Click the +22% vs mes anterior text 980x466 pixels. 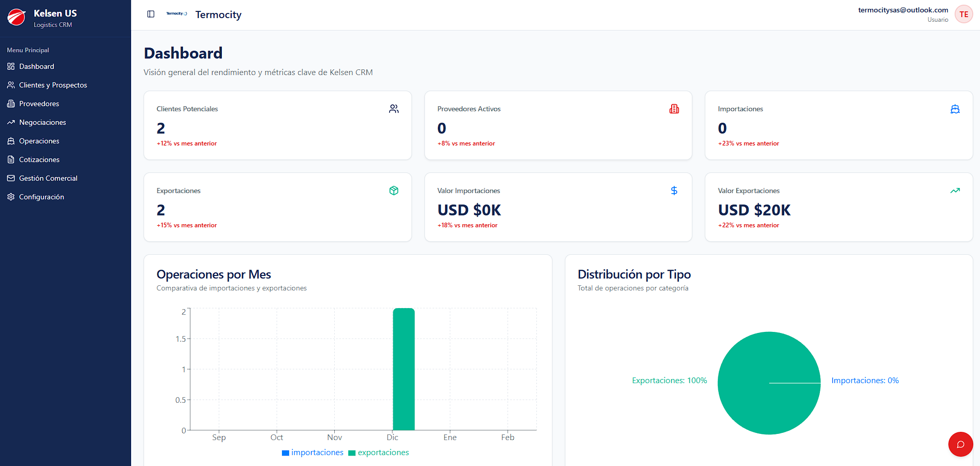pyautogui.click(x=748, y=225)
